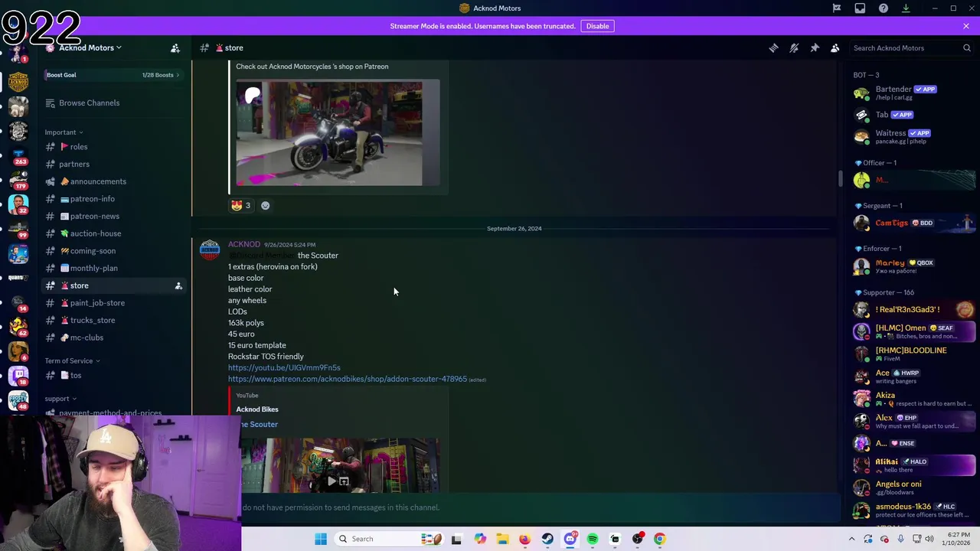Open the announcements channel

[113, 181]
